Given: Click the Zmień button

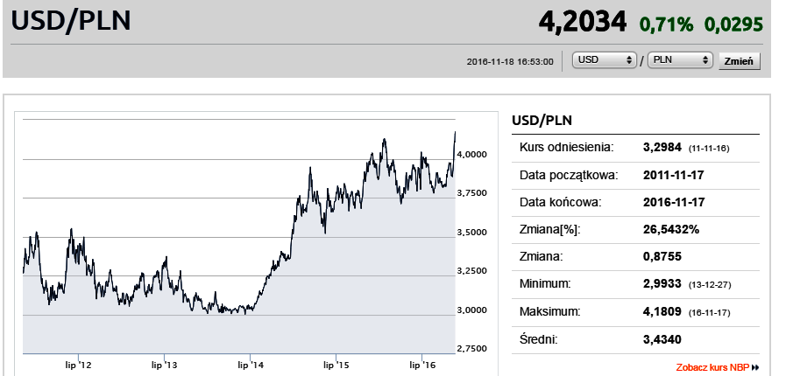Looking at the screenshot, I should pyautogui.click(x=739, y=61).
